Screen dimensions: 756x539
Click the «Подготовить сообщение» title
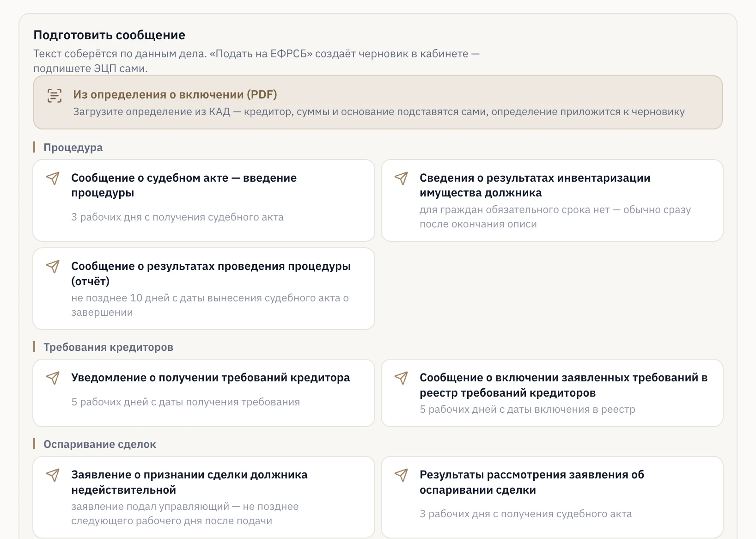click(110, 35)
